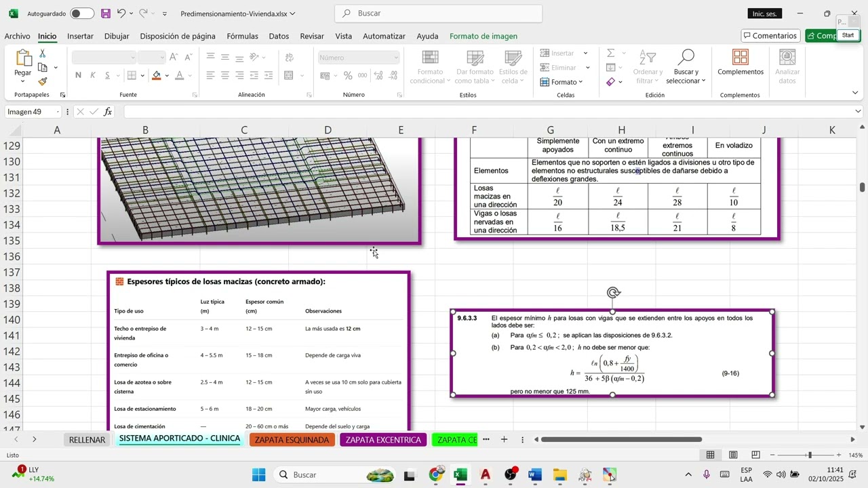Click the Cut scissors icon

(42, 54)
